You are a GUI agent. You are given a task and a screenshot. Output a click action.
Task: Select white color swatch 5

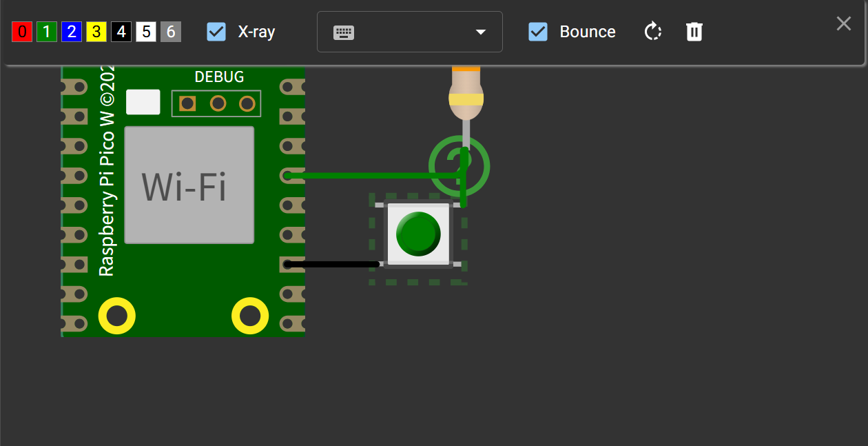click(x=146, y=32)
